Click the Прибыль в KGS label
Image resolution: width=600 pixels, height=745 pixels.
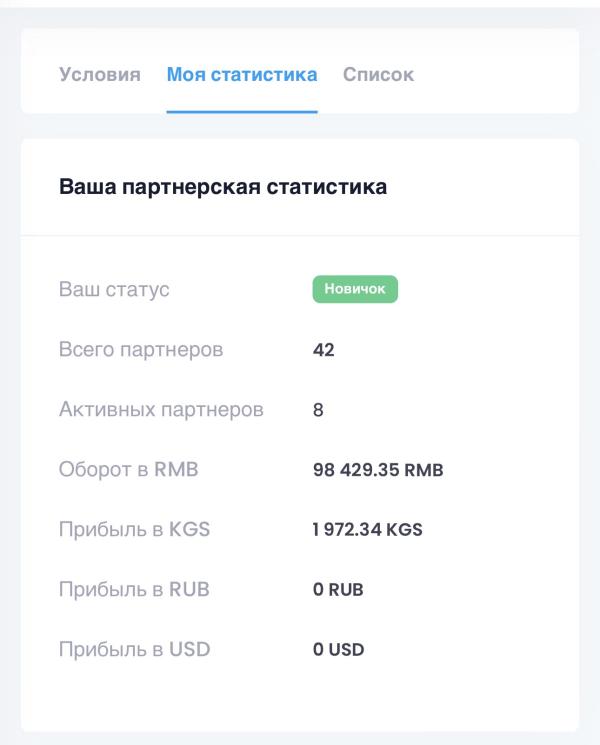(134, 529)
